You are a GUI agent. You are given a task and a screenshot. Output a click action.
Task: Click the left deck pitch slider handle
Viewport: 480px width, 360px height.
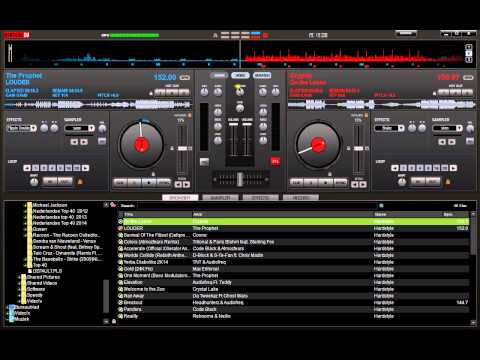point(182,148)
